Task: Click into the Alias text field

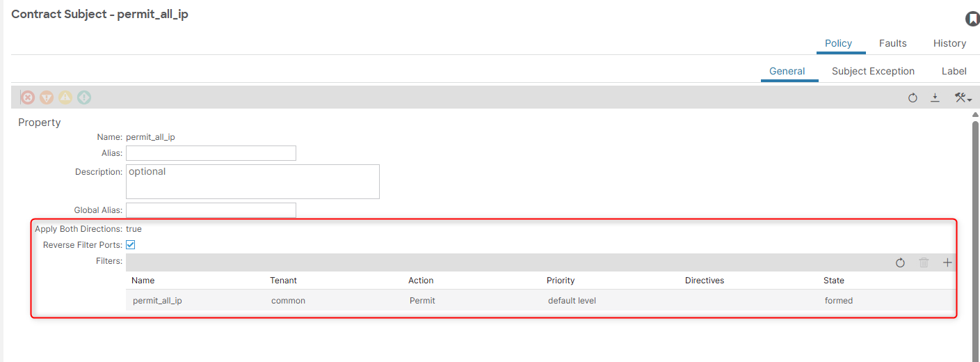Action: pyautogui.click(x=211, y=153)
